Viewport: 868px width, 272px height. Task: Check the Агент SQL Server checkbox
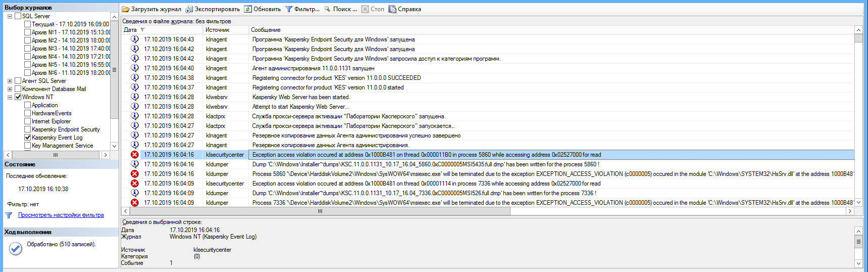[18, 81]
